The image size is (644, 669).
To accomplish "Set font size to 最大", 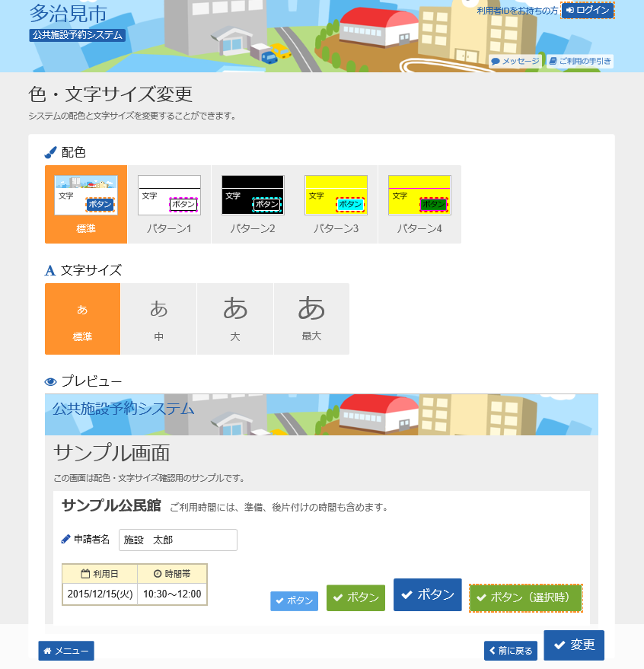I will coord(311,319).
